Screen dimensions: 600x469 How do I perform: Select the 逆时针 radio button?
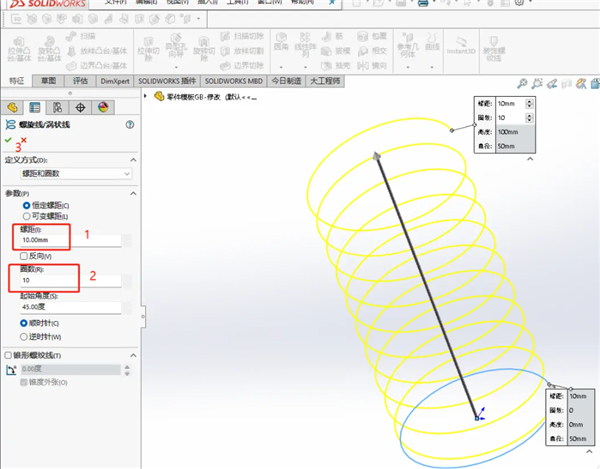pos(23,336)
